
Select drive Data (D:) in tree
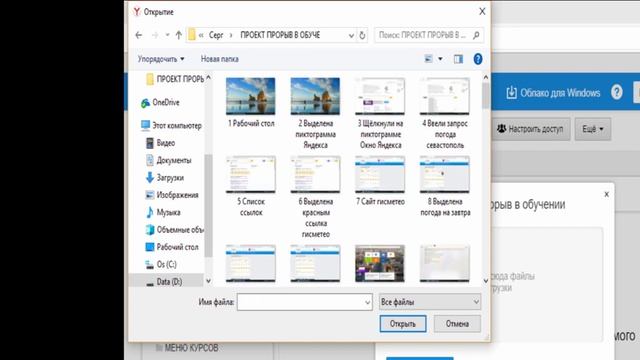pyautogui.click(x=164, y=282)
